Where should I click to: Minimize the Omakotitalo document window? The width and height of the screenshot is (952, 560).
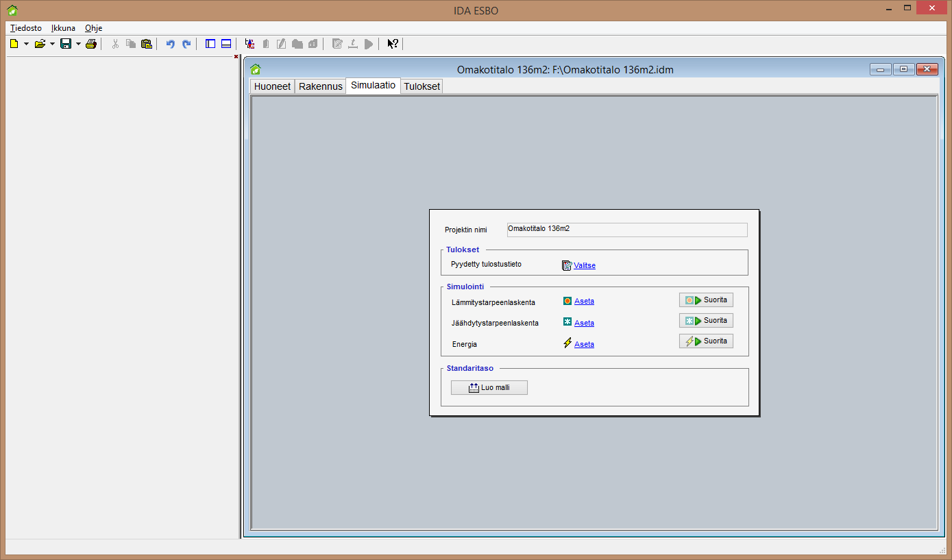pyautogui.click(x=881, y=69)
